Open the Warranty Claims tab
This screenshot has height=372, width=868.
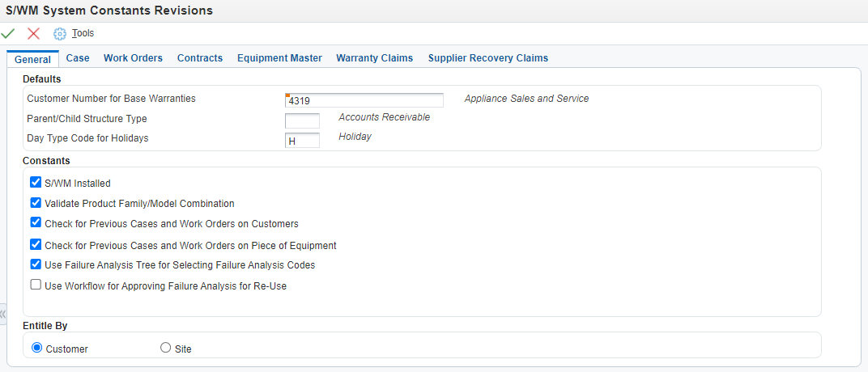[x=375, y=58]
